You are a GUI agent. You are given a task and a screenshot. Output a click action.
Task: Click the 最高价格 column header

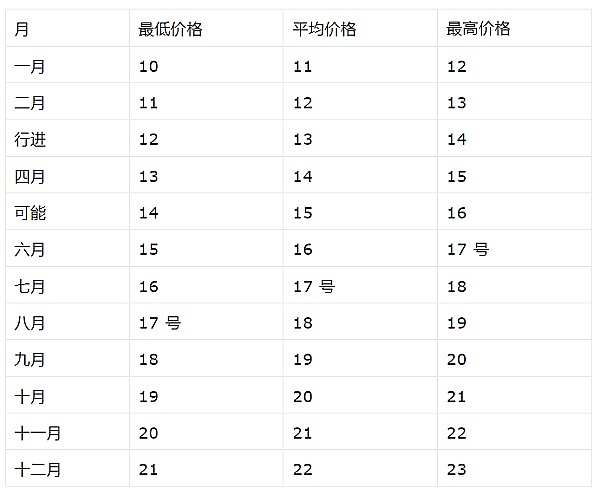[x=478, y=29]
